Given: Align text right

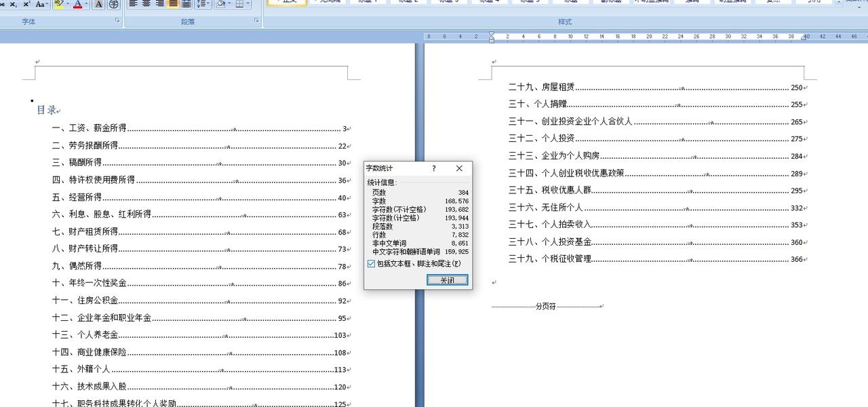Looking at the screenshot, I should pyautogui.click(x=159, y=4).
